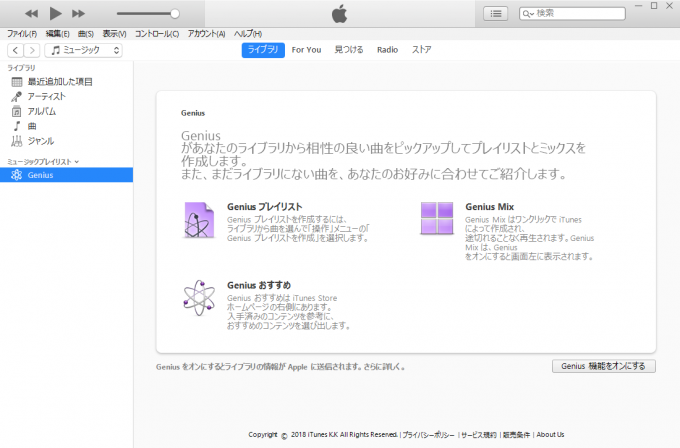Click the Genius Mix heading
The image size is (680, 448).
tap(490, 207)
